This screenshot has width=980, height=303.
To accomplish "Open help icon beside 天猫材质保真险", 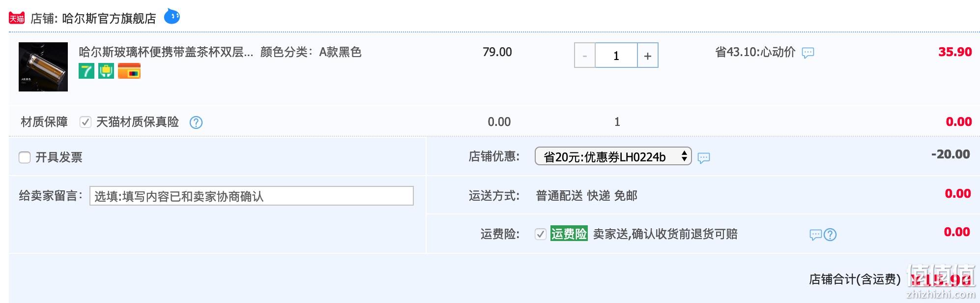I will 196,122.
